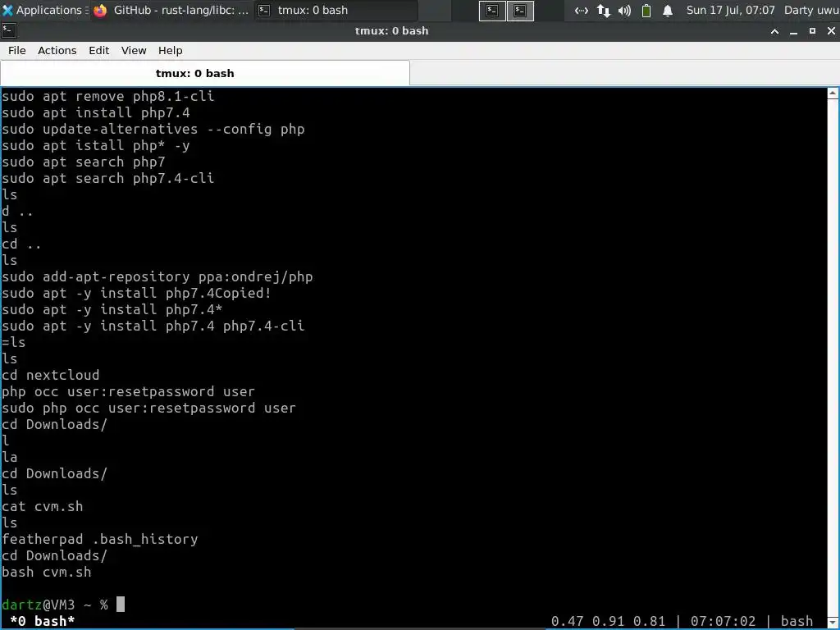The width and height of the screenshot is (840, 630).
Task: Close the terminal window
Action: pyautogui.click(x=831, y=31)
